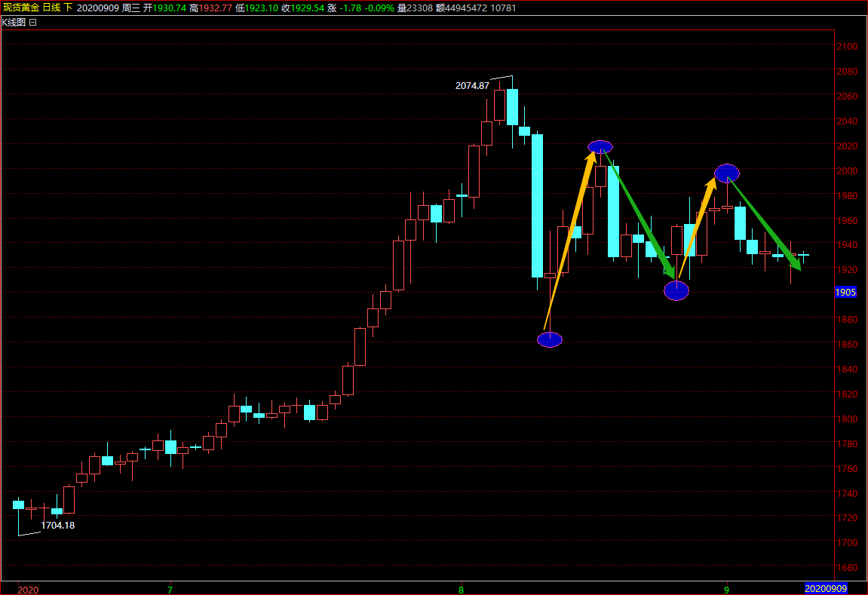The image size is (868, 595).
Task: Click the K线图 panel label
Action: (14, 23)
